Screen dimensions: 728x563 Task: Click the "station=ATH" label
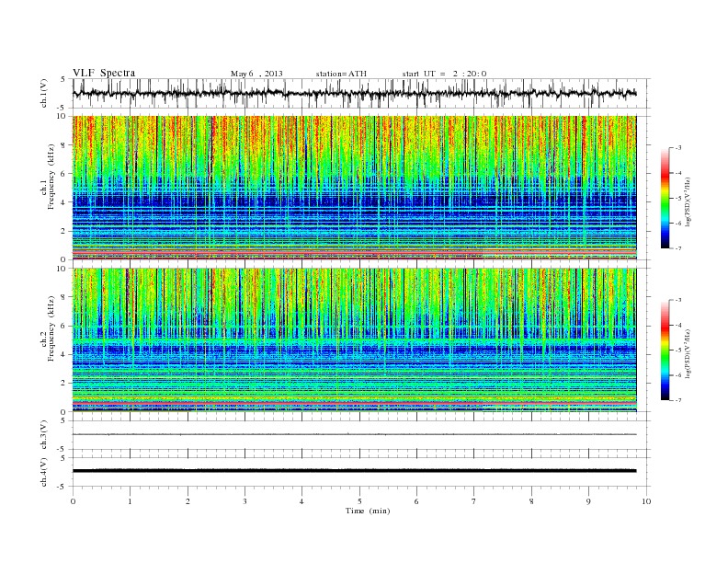tap(341, 74)
